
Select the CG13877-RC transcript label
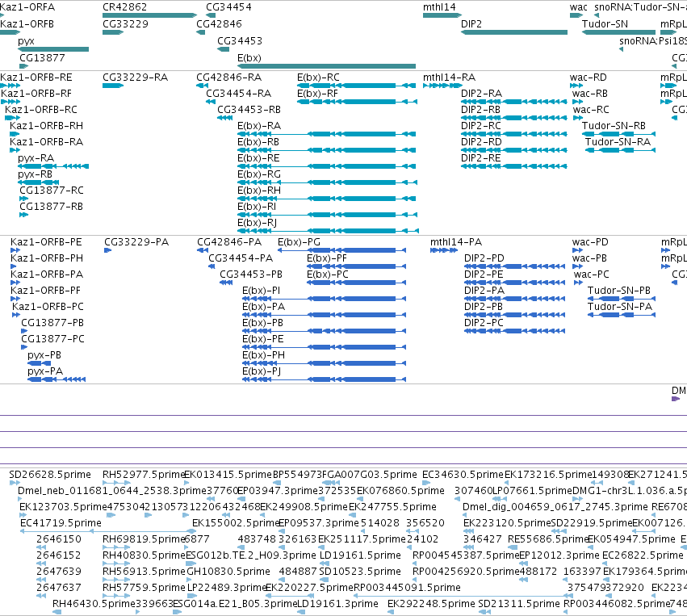coord(51,191)
